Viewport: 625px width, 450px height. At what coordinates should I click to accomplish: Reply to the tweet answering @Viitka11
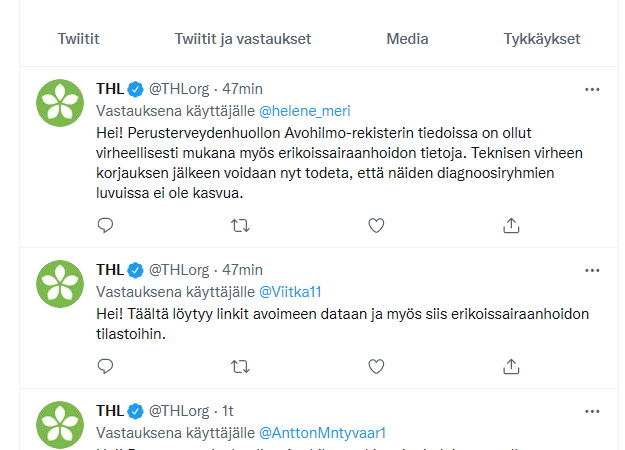click(x=105, y=366)
